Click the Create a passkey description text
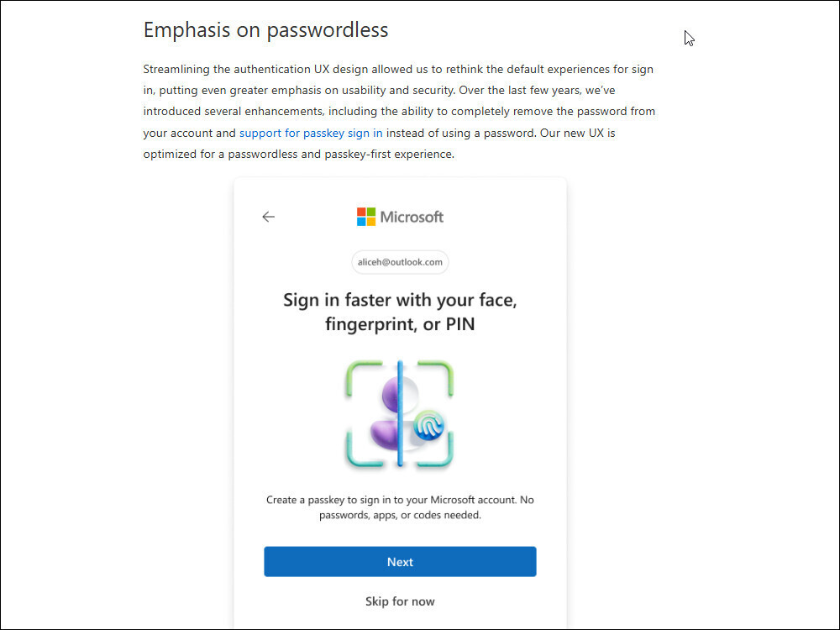 pyautogui.click(x=400, y=507)
